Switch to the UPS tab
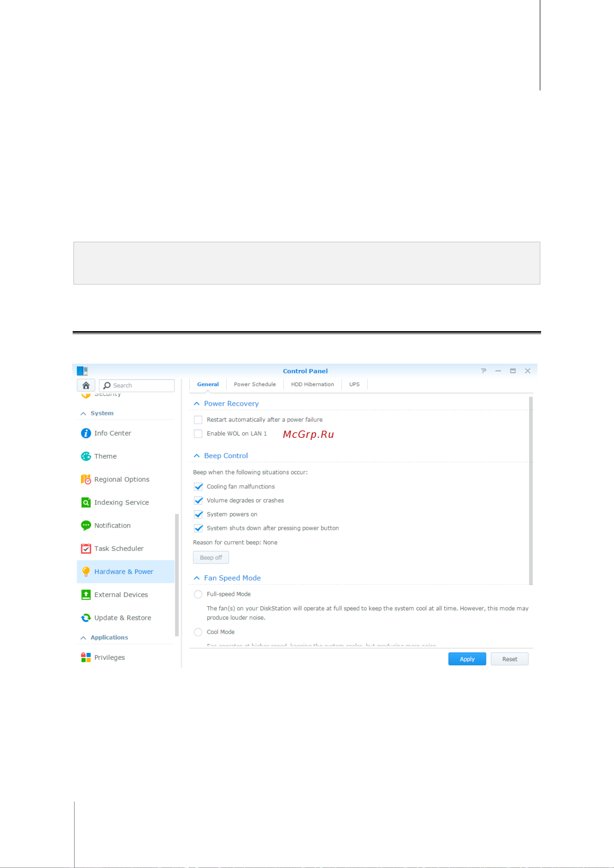 tap(354, 384)
